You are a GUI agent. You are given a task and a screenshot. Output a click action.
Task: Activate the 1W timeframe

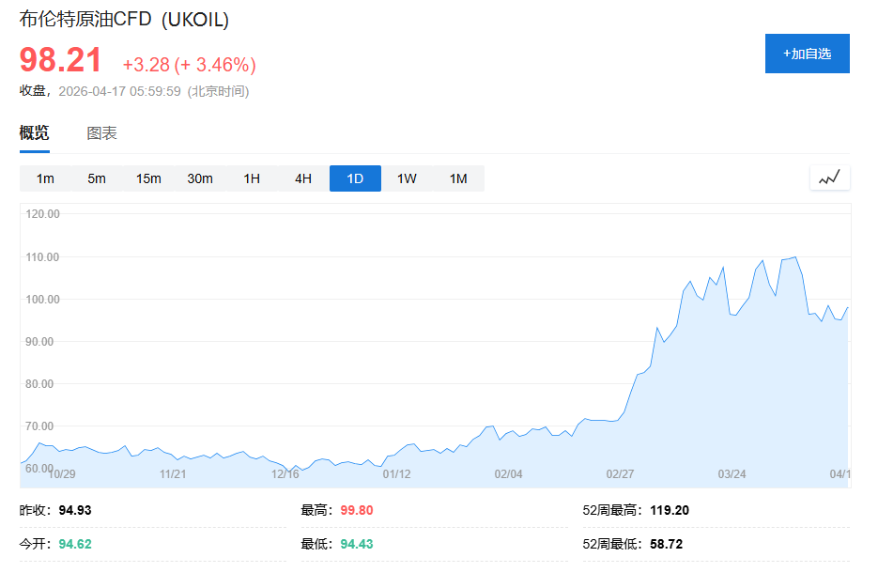(x=407, y=178)
